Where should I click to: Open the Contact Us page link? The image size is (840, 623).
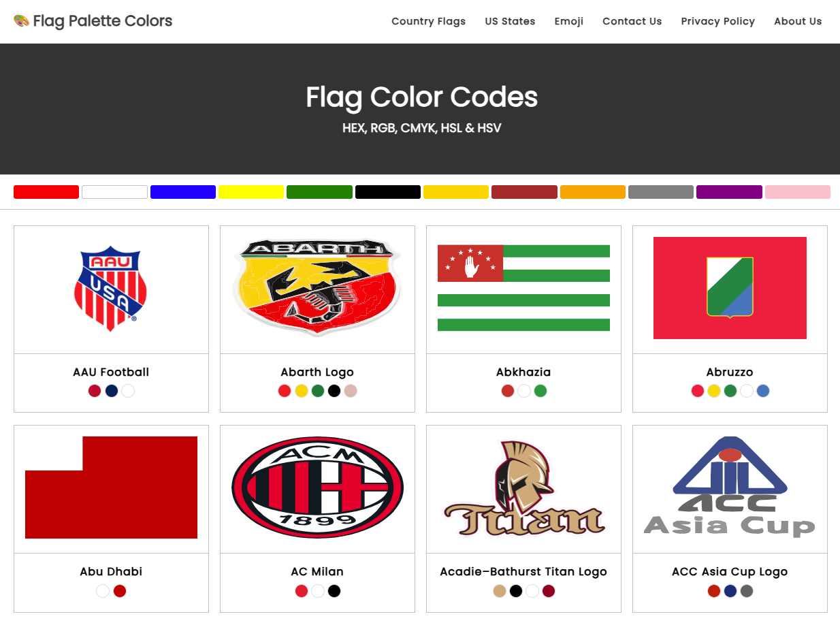point(632,21)
